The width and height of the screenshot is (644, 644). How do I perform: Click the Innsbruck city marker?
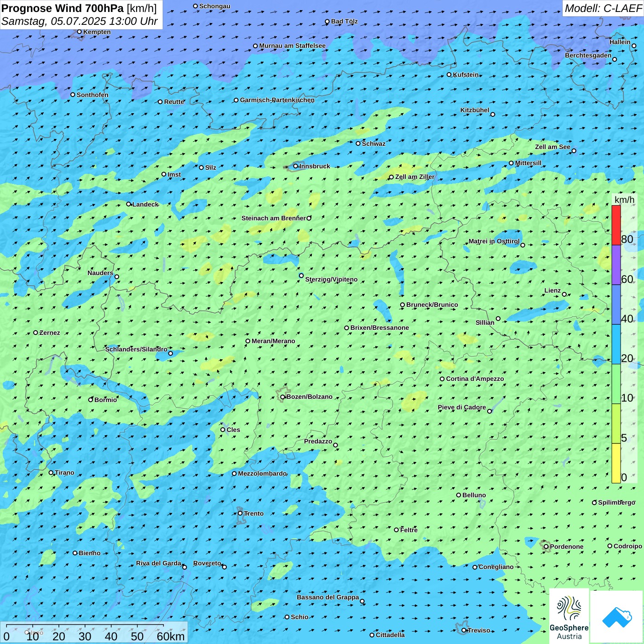coord(296,166)
